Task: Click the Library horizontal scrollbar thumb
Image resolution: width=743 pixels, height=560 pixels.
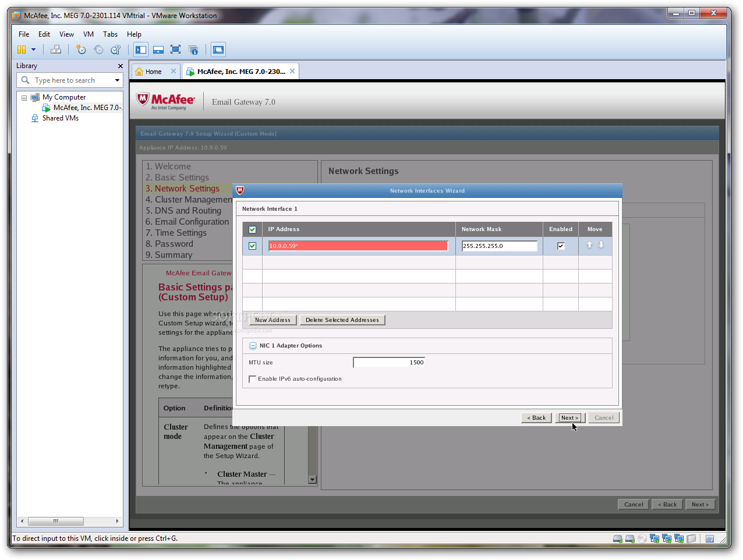Action: [56, 521]
